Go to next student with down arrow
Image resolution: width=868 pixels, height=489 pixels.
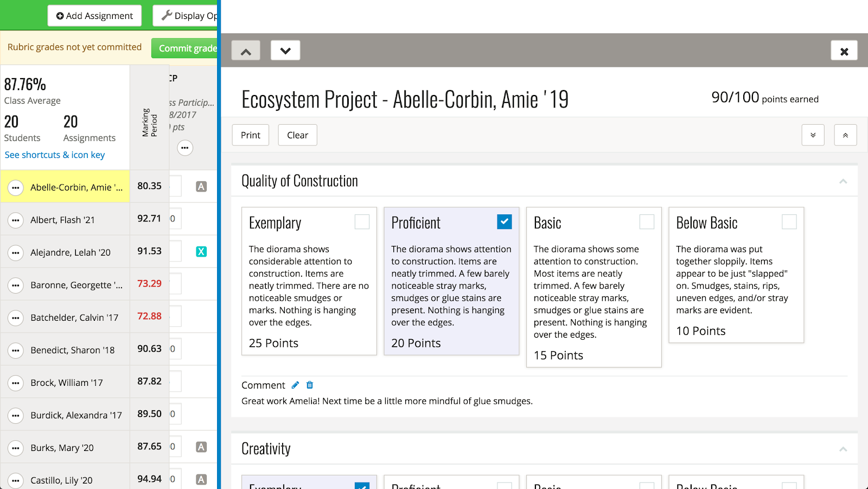[x=285, y=51]
